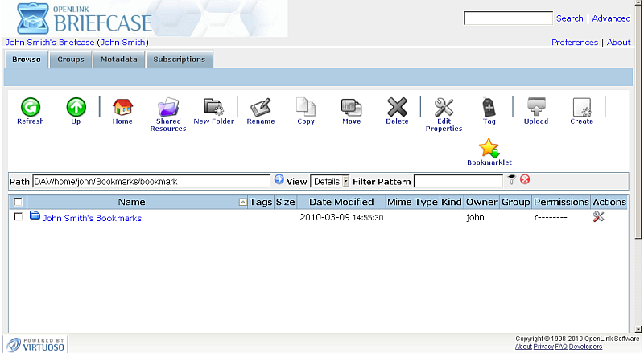Tick the select-all checkbox in table header

point(19,202)
